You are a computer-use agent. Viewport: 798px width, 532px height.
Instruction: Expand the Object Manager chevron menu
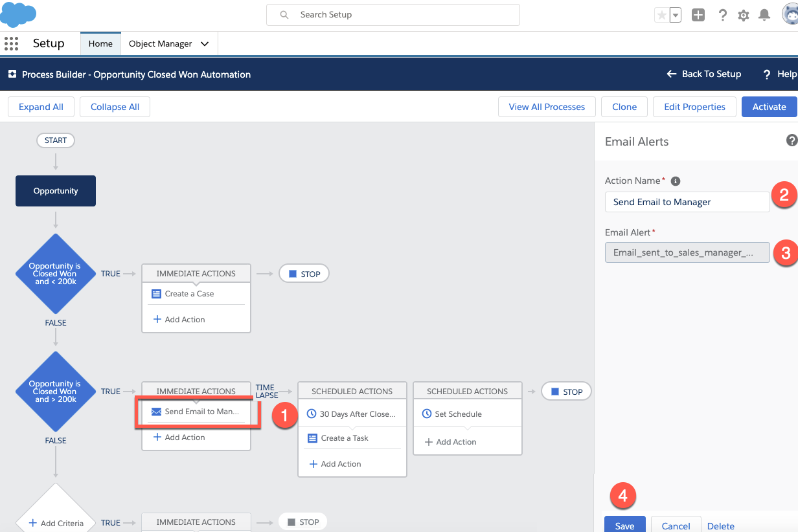pyautogui.click(x=205, y=43)
